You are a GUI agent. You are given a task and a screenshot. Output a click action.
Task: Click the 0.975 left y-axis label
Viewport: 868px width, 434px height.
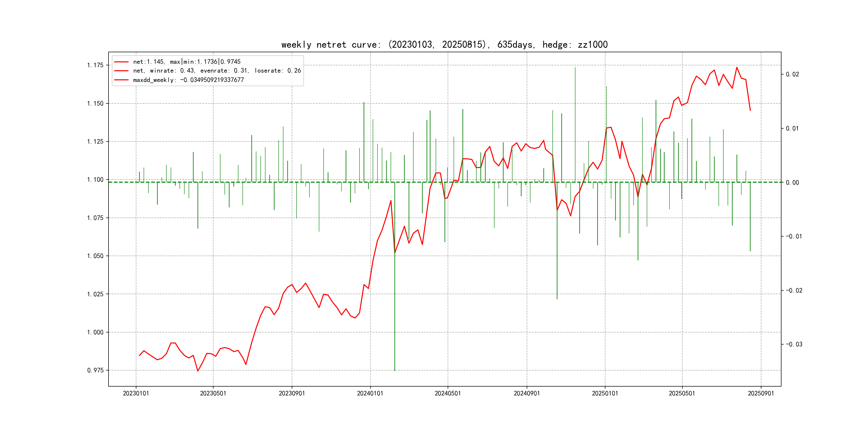click(x=95, y=370)
